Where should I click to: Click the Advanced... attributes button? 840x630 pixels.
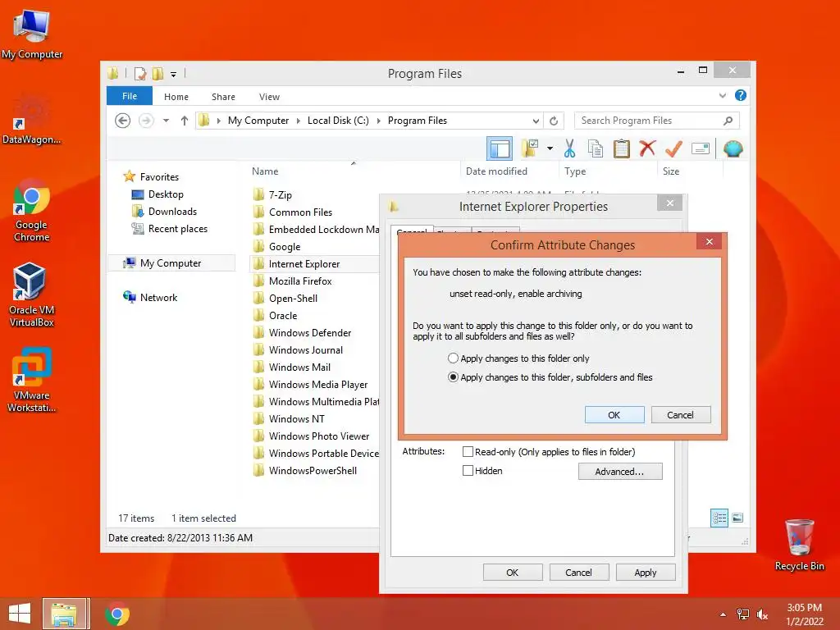pyautogui.click(x=620, y=472)
